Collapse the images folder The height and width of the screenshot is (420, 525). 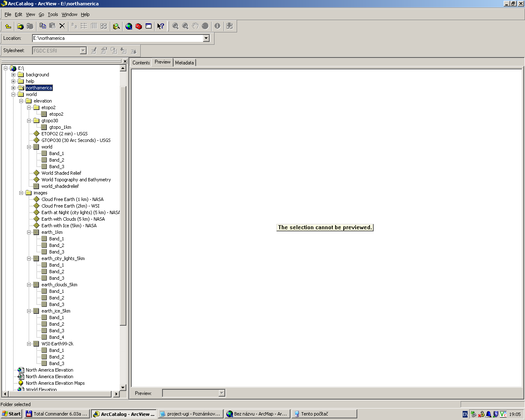(x=21, y=193)
